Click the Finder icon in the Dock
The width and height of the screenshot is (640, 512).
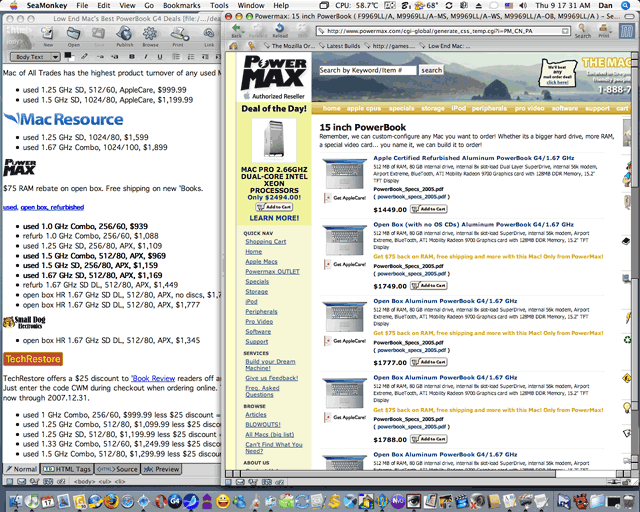pyautogui.click(x=16, y=501)
